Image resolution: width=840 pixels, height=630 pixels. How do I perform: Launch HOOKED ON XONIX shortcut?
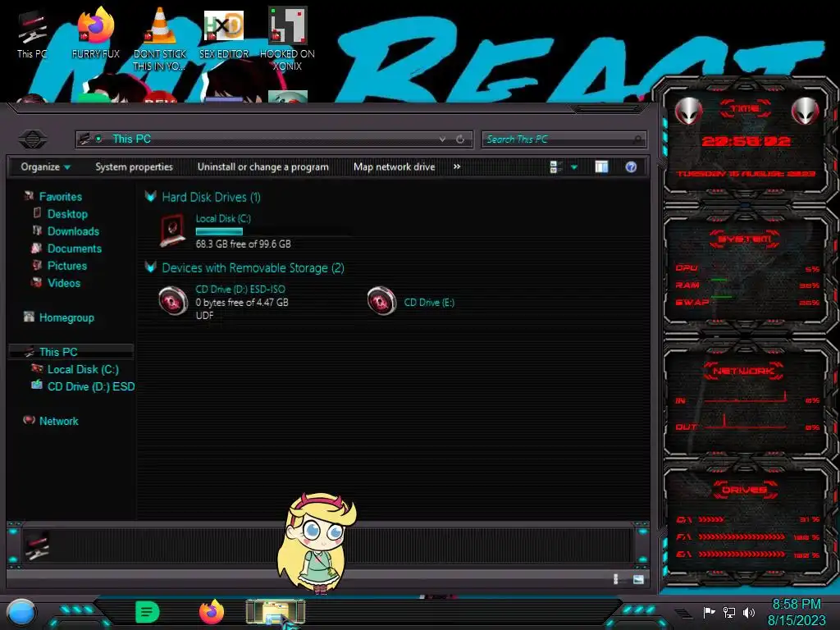coord(287,39)
